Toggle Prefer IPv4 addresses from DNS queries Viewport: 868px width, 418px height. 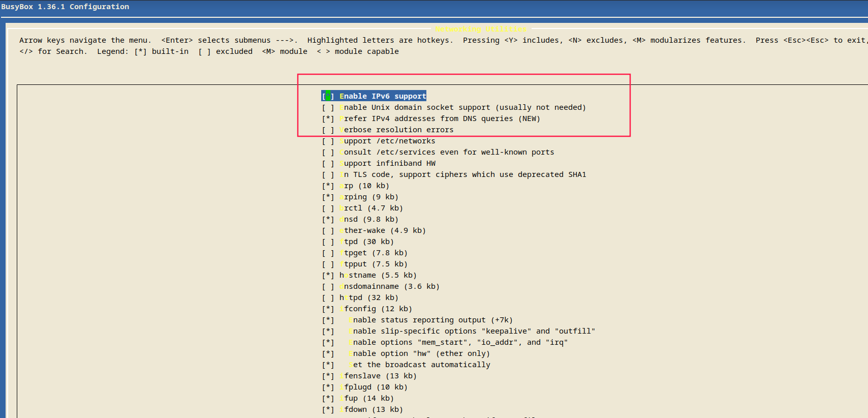pos(431,118)
